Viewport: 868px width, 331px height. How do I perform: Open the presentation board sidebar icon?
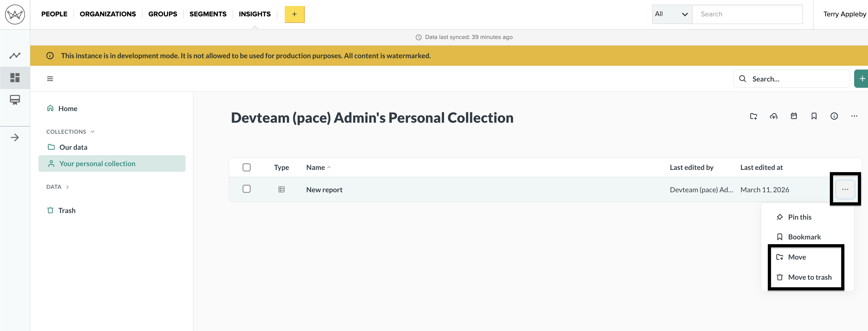(x=15, y=100)
